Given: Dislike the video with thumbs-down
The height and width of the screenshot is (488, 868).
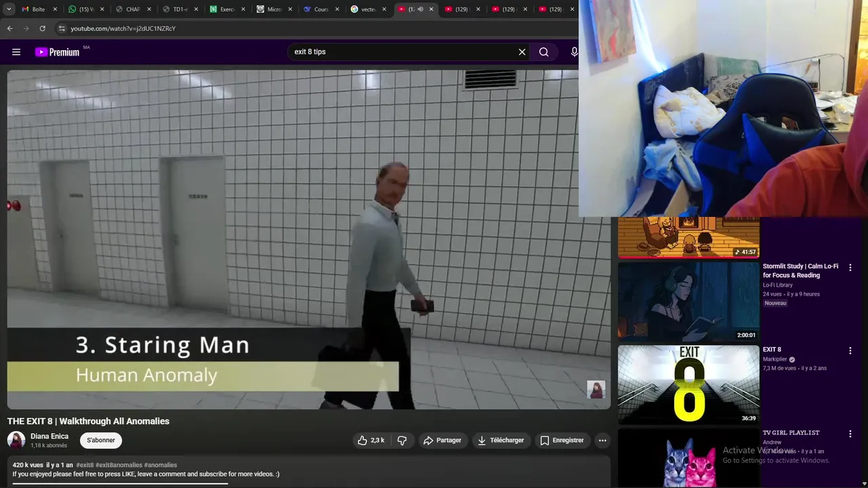Looking at the screenshot, I should click(x=402, y=441).
